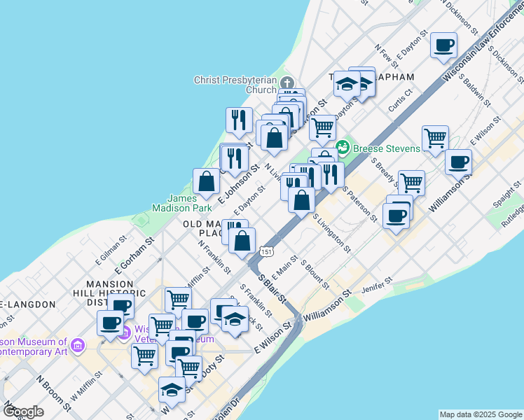The width and height of the screenshot is (524, 420).
Task: Select the graduation cap marker near S Franklin St
Action: point(235,320)
